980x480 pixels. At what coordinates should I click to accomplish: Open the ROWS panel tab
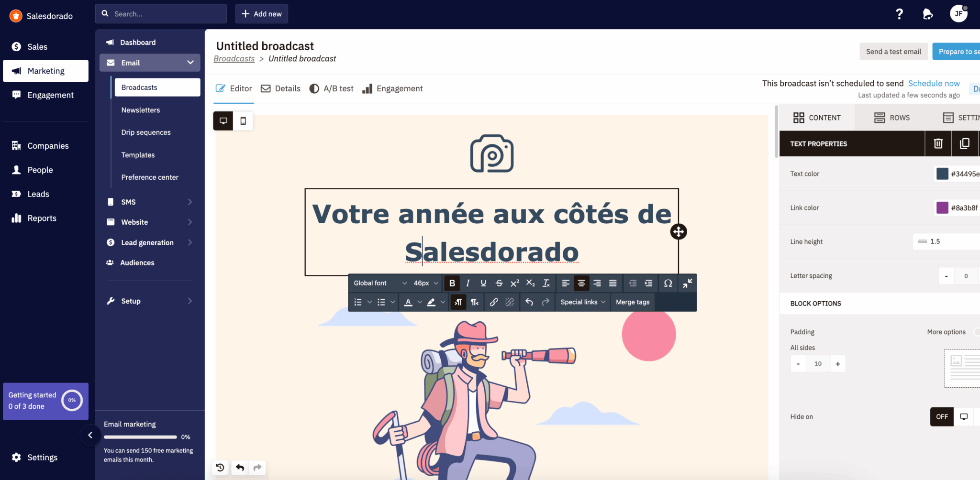892,118
